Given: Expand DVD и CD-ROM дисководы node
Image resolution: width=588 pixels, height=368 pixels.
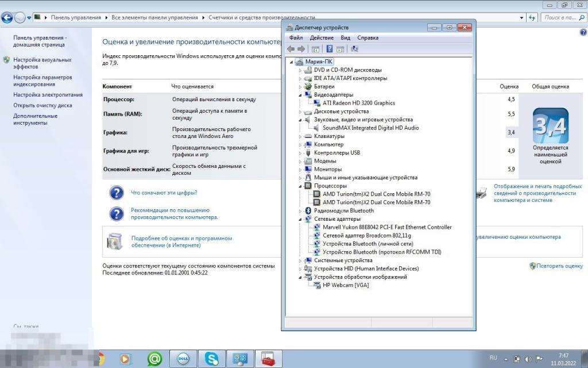Looking at the screenshot, I should 300,70.
